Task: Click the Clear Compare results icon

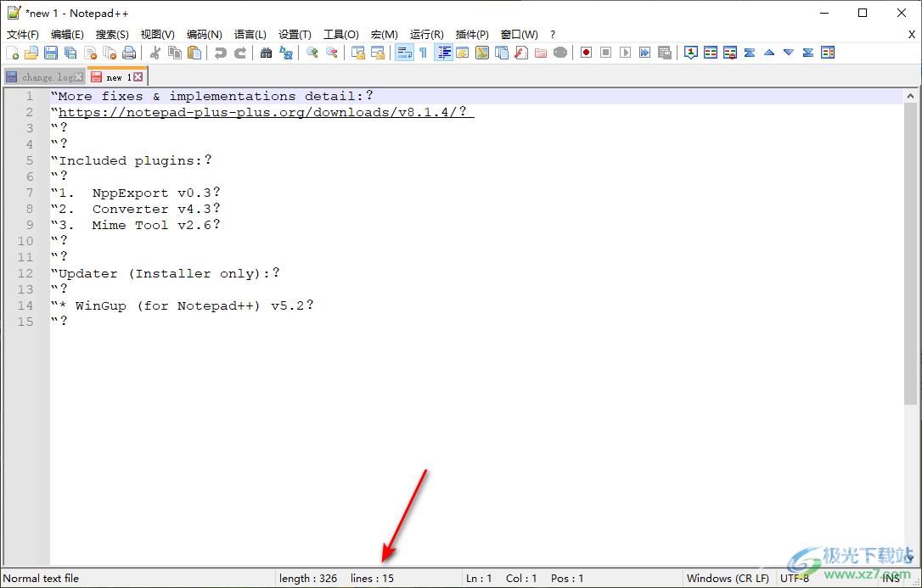Action: 730,53
